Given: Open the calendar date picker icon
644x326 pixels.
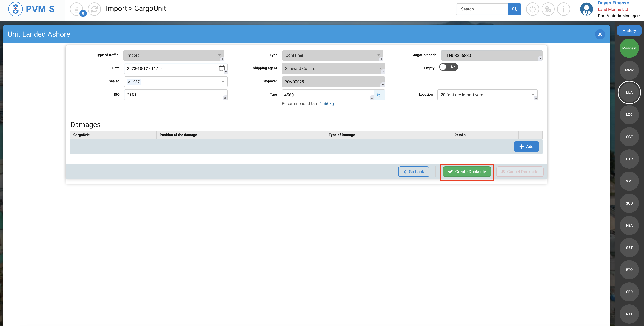Looking at the screenshot, I should (x=221, y=68).
